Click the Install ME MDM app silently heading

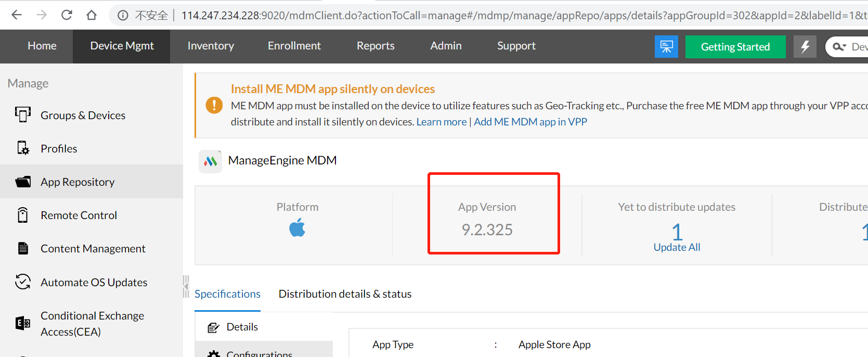click(333, 89)
